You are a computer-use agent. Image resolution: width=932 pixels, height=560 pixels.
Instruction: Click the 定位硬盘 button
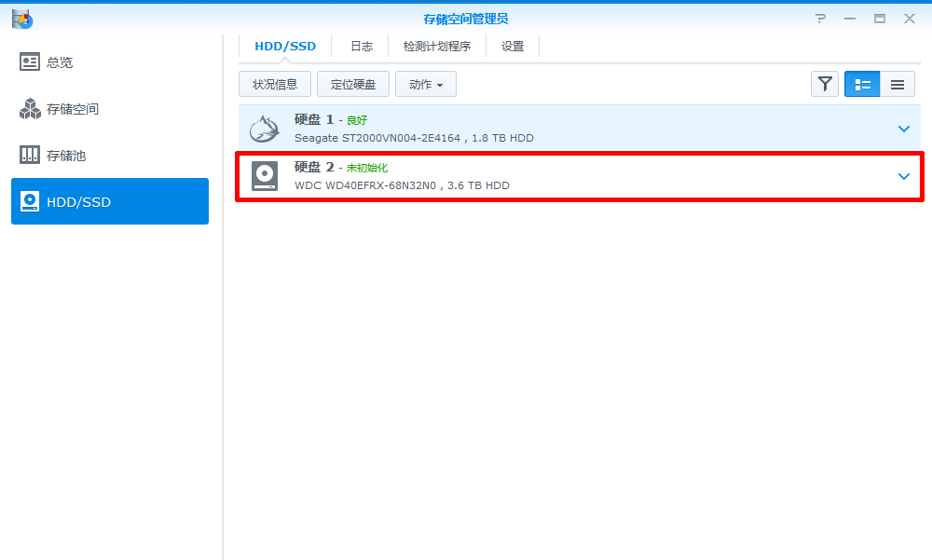(353, 85)
